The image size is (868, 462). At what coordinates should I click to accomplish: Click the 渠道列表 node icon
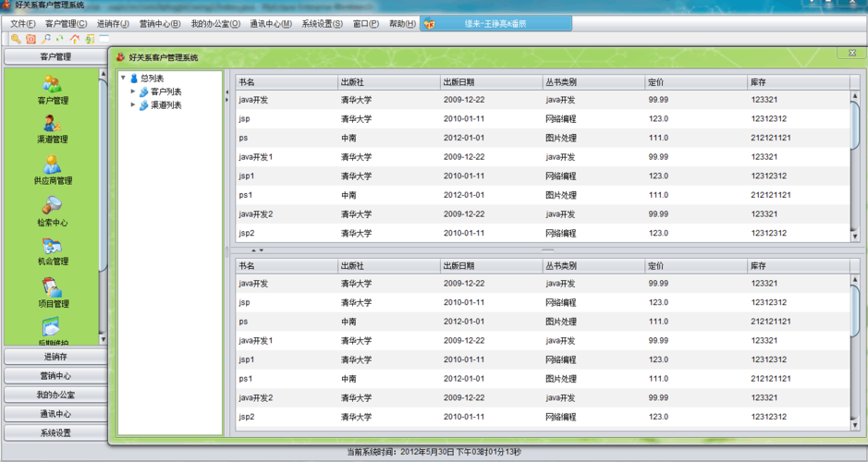pyautogui.click(x=144, y=105)
